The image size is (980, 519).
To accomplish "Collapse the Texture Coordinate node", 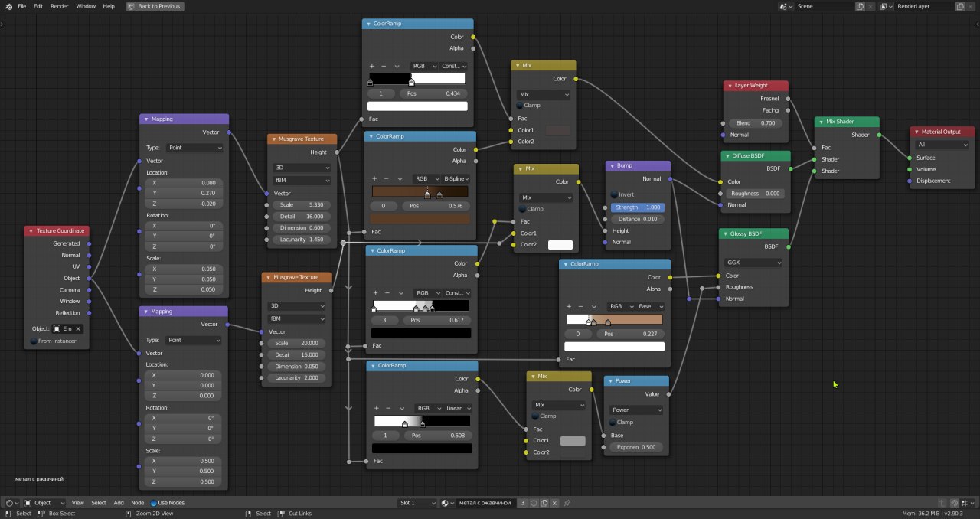I will coord(31,230).
